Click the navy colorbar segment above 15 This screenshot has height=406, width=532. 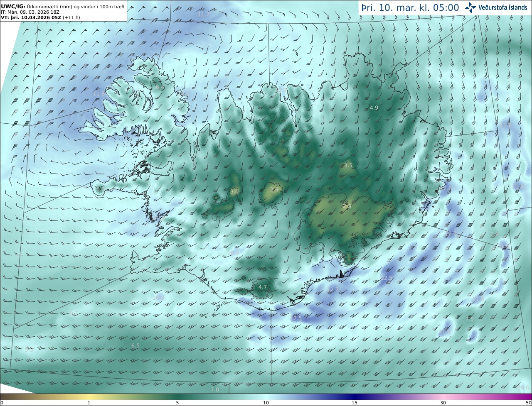click(x=355, y=396)
